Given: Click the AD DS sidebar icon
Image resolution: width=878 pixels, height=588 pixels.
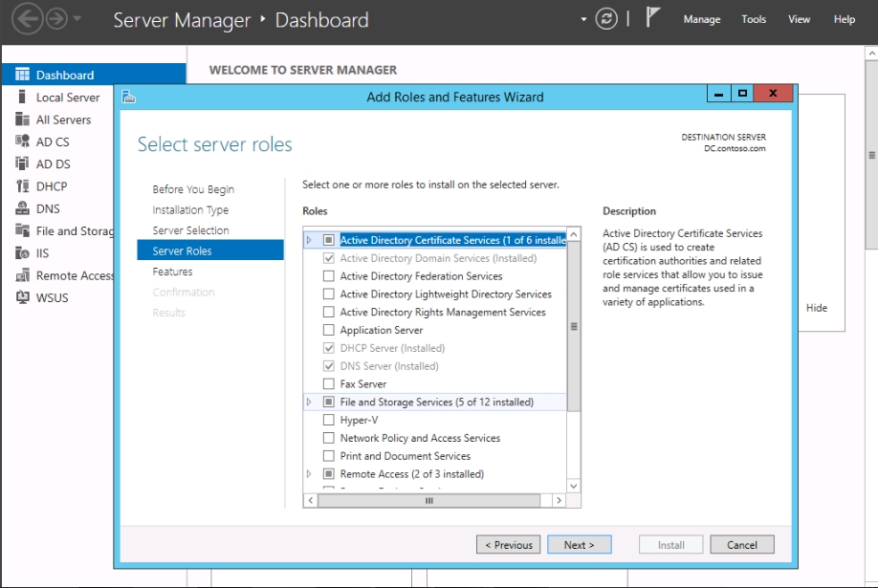Looking at the screenshot, I should pyautogui.click(x=22, y=163).
